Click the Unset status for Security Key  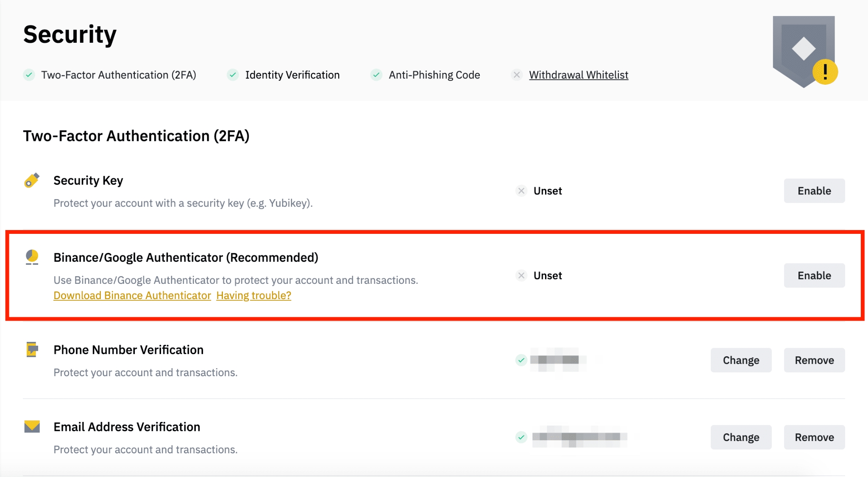(x=547, y=191)
